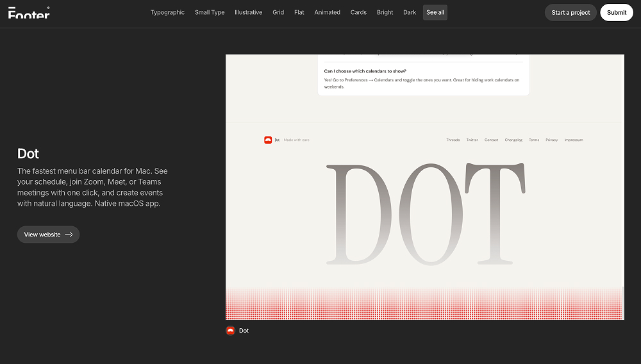This screenshot has height=364, width=641.
Task: Click Start a project button
Action: [x=570, y=13]
